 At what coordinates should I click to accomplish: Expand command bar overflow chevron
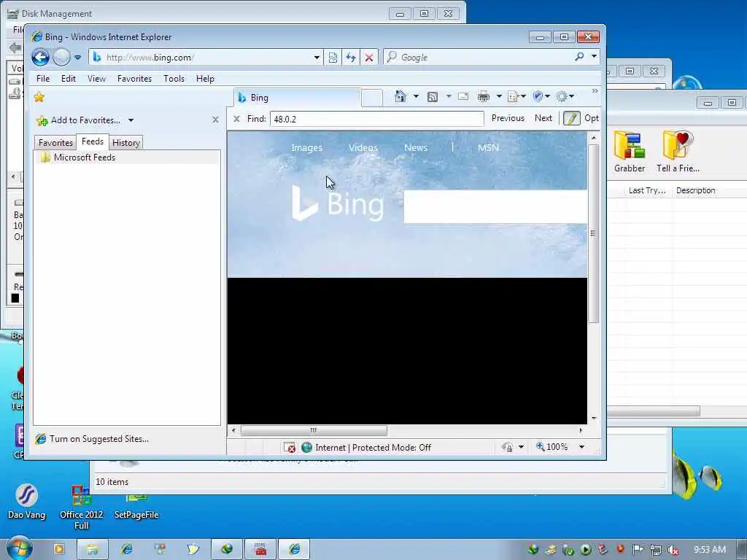[595, 91]
